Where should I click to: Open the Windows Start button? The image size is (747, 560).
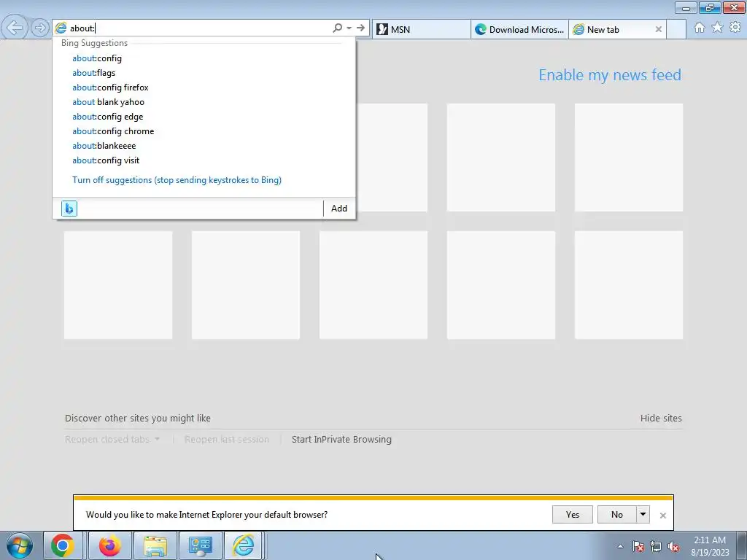(x=20, y=545)
